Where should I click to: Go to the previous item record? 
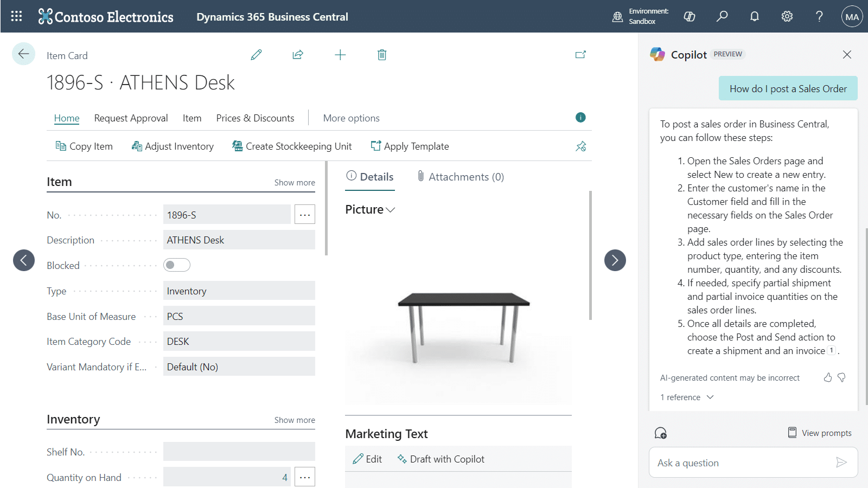24,260
